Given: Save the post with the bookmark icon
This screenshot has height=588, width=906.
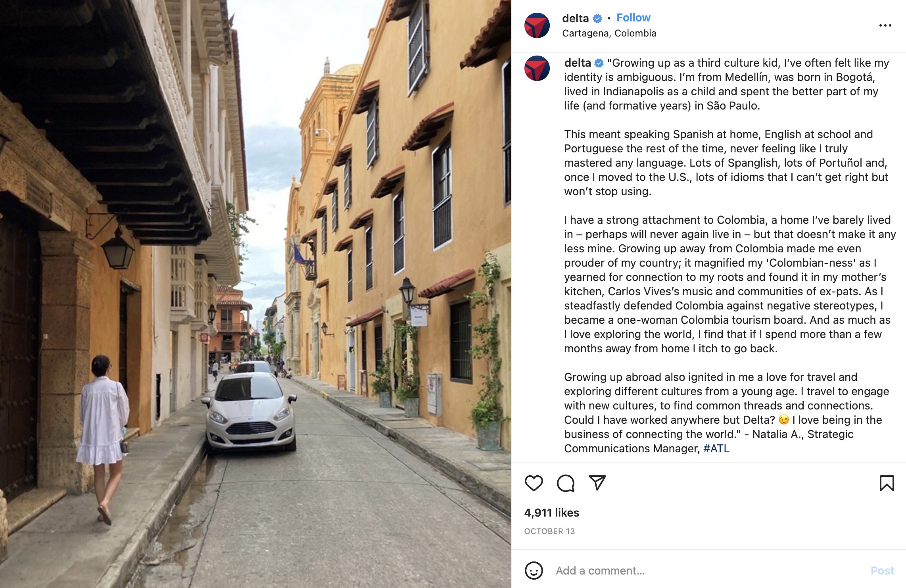Looking at the screenshot, I should [x=887, y=483].
